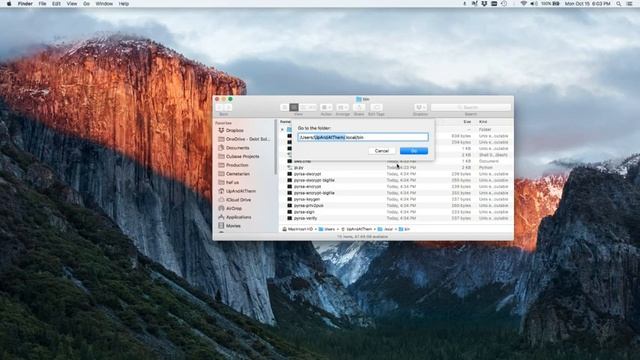
Task: Open the File menu
Action: click(42, 4)
